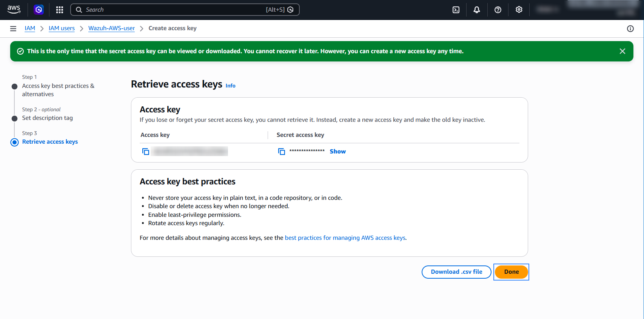Open the services grid menu
The width and height of the screenshot is (644, 319).
tap(60, 10)
